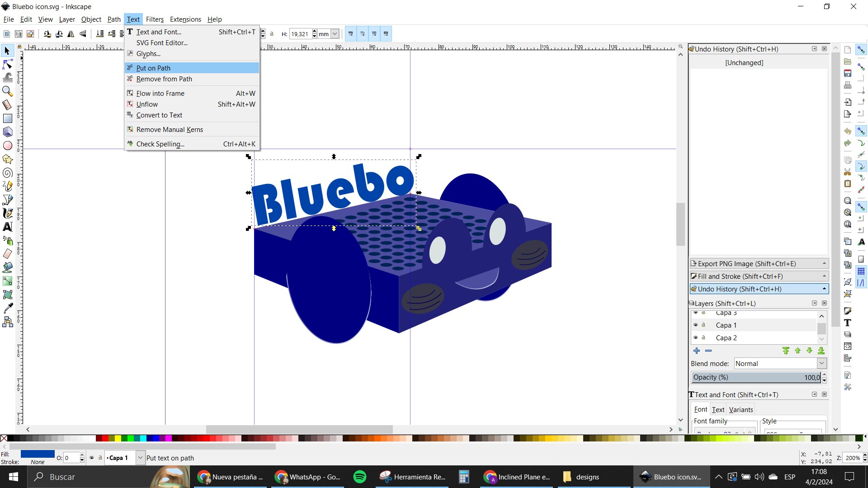Add a new layer with plus icon
868x488 pixels.
[697, 351]
